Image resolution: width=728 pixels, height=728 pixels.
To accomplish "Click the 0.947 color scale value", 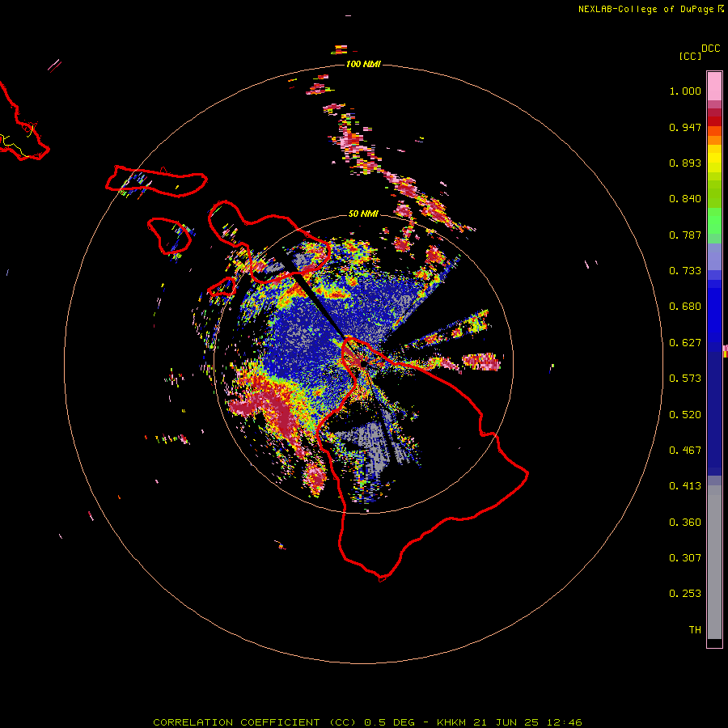I will pyautogui.click(x=685, y=127).
